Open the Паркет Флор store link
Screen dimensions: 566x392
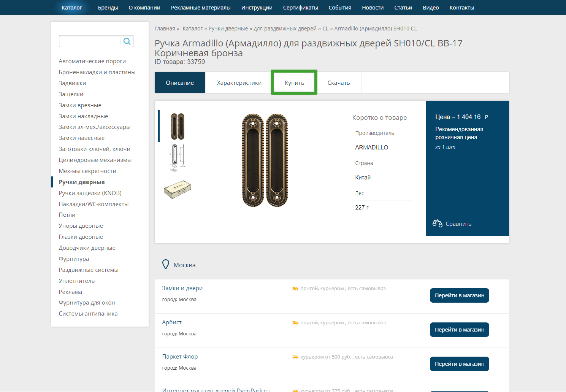point(180,357)
